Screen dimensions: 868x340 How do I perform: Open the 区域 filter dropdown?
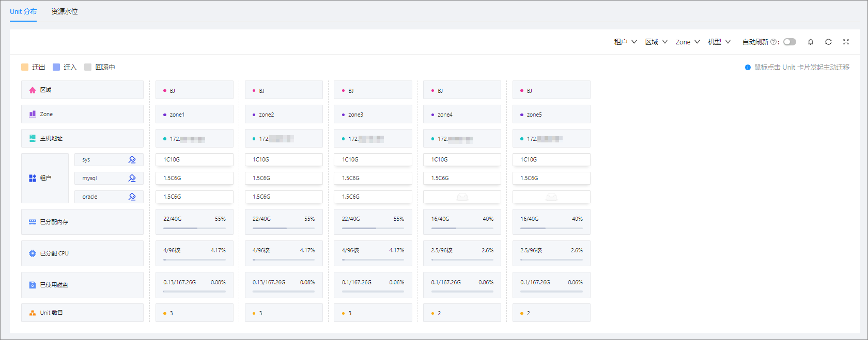pos(656,42)
